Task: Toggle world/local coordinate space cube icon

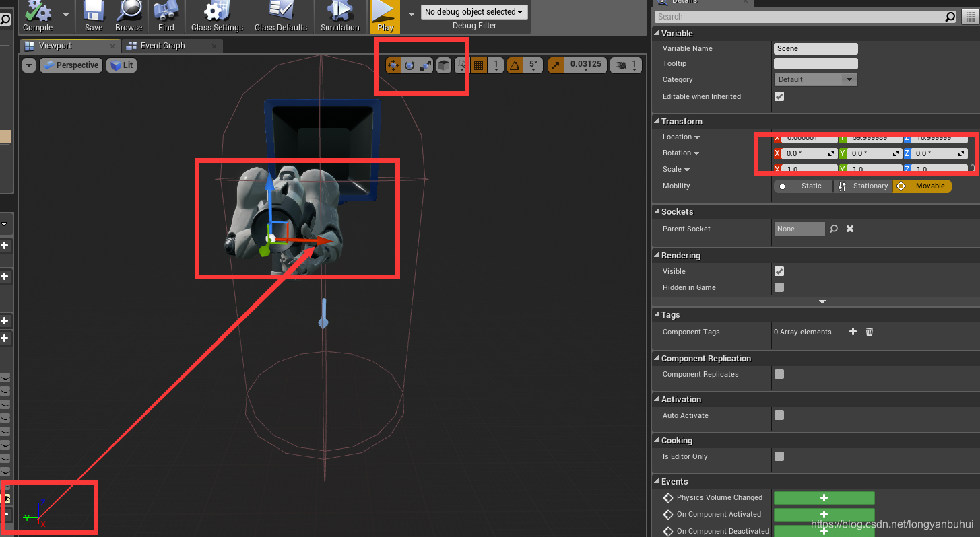Action: [x=444, y=65]
